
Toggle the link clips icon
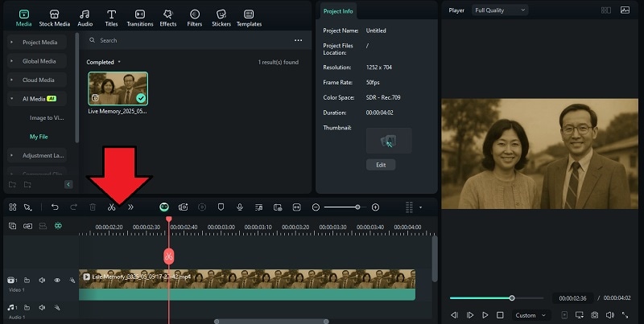click(x=27, y=226)
